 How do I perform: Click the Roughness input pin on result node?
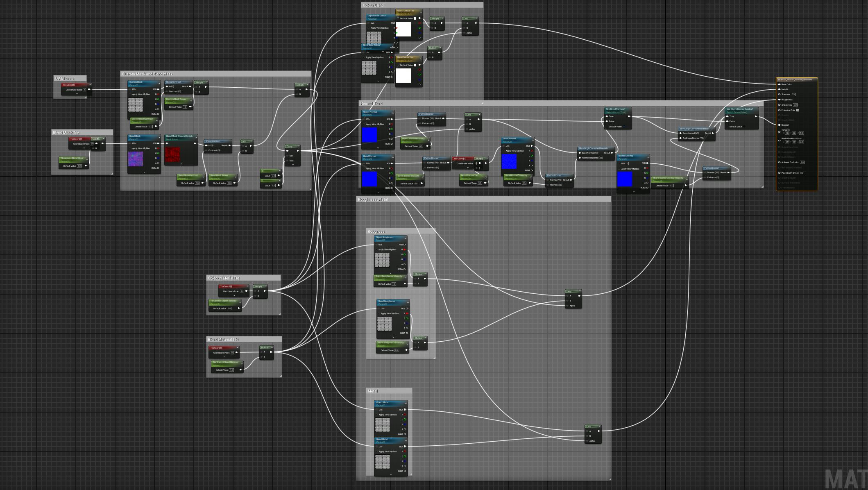(779, 100)
